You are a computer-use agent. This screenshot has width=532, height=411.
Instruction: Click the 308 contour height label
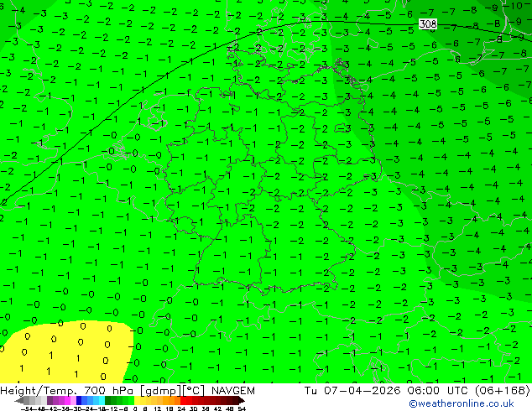click(428, 24)
